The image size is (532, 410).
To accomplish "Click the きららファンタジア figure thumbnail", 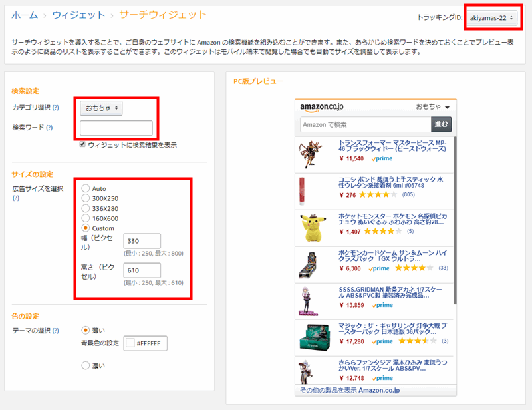I will tap(306, 372).
